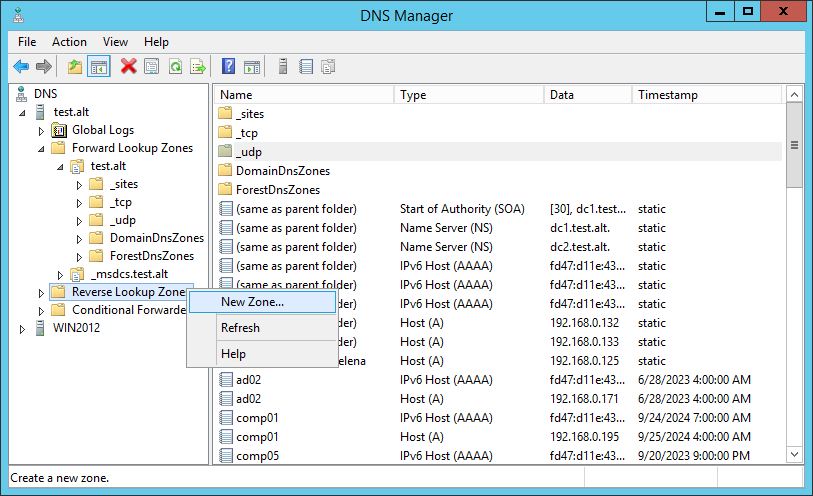The height and width of the screenshot is (496, 813).
Task: Open the View menu
Action: pos(115,42)
